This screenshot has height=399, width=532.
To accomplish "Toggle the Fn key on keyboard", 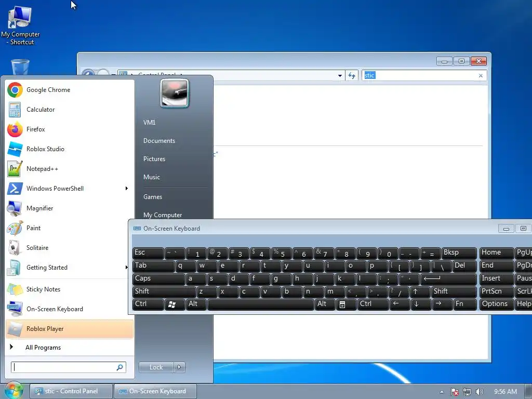I will coord(465,304).
